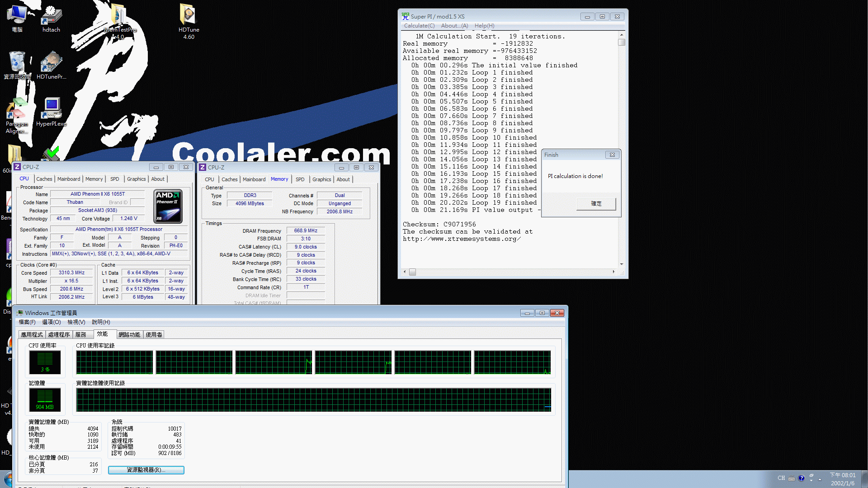Open Calculate(C) menu in Super PI
The image size is (868, 488).
pos(419,26)
